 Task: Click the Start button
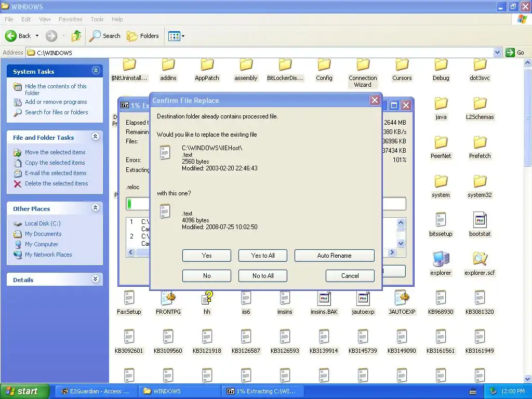point(25,391)
